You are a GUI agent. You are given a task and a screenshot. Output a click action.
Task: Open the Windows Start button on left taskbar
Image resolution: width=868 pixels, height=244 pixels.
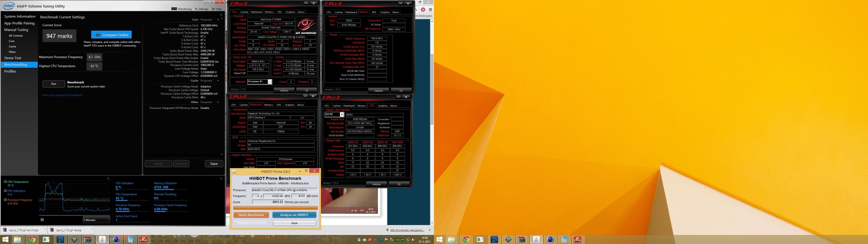[x=5, y=239]
